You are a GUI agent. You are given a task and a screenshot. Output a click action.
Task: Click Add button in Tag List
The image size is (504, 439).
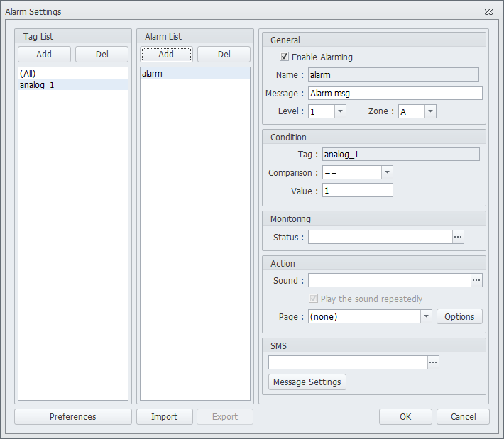tap(44, 55)
